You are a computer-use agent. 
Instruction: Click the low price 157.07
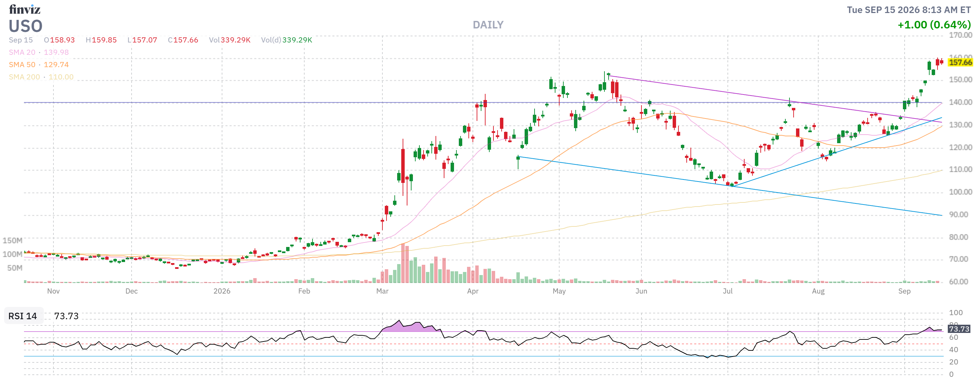tap(145, 40)
